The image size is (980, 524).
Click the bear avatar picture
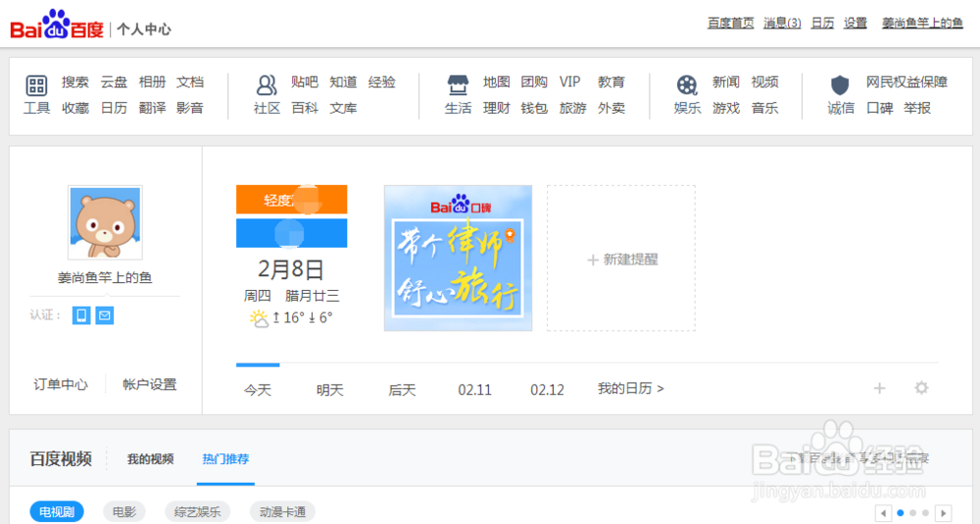(105, 222)
